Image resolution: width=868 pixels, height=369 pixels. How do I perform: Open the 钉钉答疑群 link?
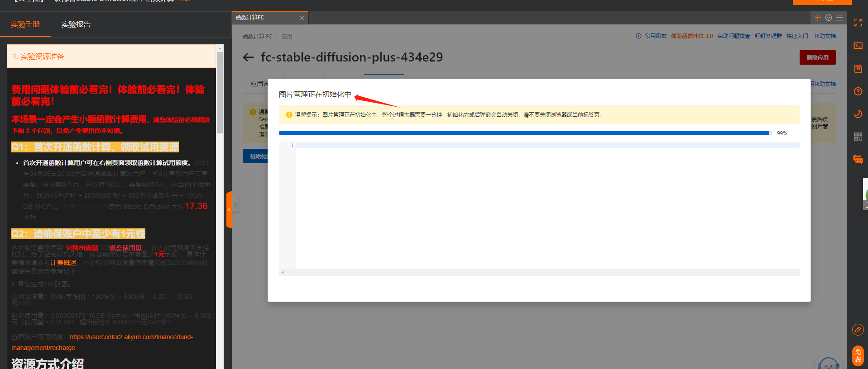click(768, 36)
